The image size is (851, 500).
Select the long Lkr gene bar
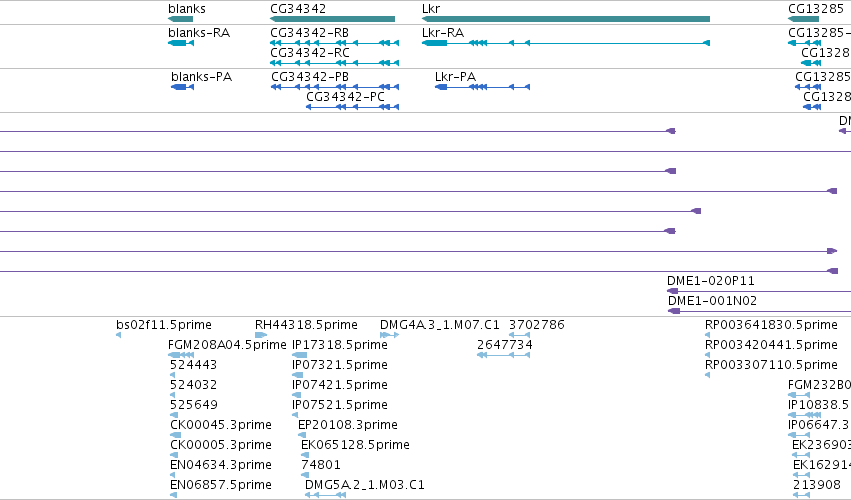[x=566, y=19]
